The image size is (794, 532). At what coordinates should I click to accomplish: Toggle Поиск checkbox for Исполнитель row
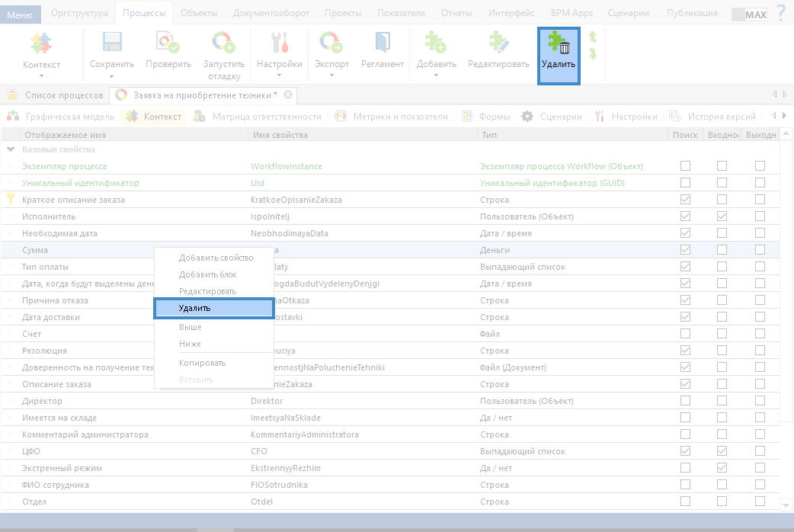coord(686,216)
